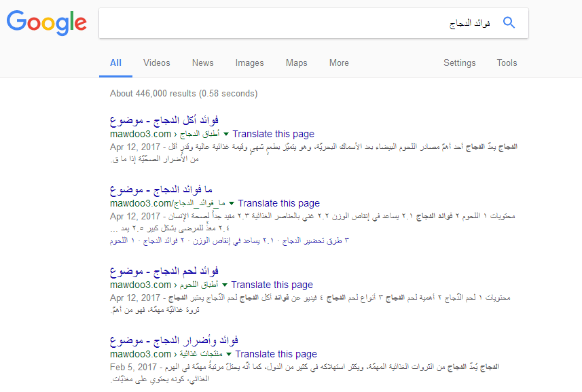582x392 pixels.
Task: Click fourth result URL mawdoo3.com منتجات غذائية
Action: [166, 354]
